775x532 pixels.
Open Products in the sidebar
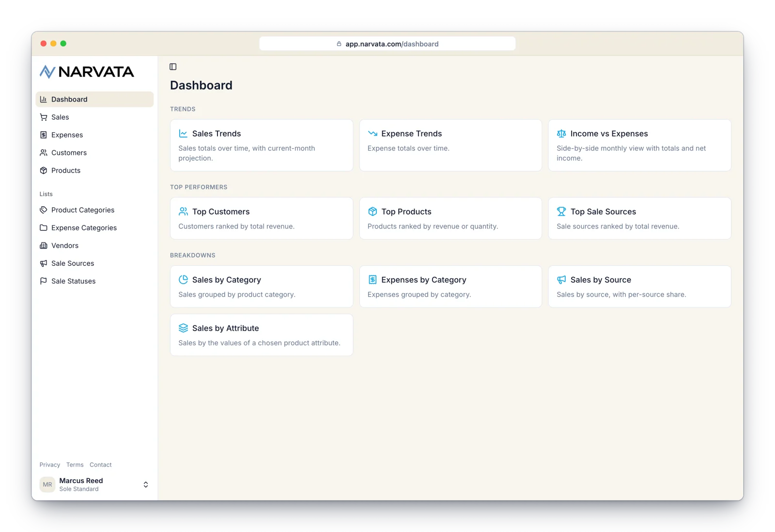(94, 170)
